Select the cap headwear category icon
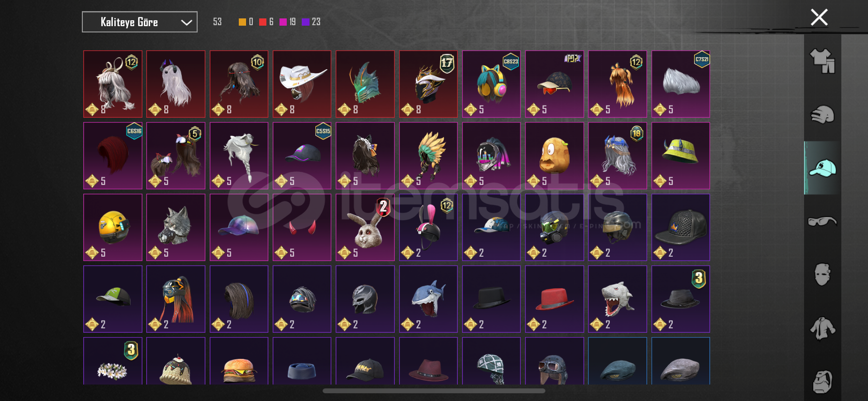The height and width of the screenshot is (401, 868). pyautogui.click(x=822, y=168)
